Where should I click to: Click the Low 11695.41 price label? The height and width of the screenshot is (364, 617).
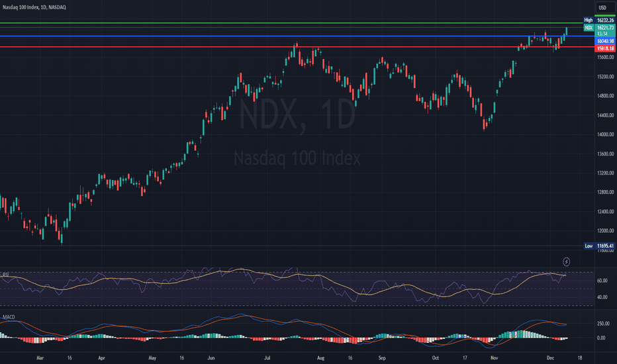pyautogui.click(x=599, y=246)
